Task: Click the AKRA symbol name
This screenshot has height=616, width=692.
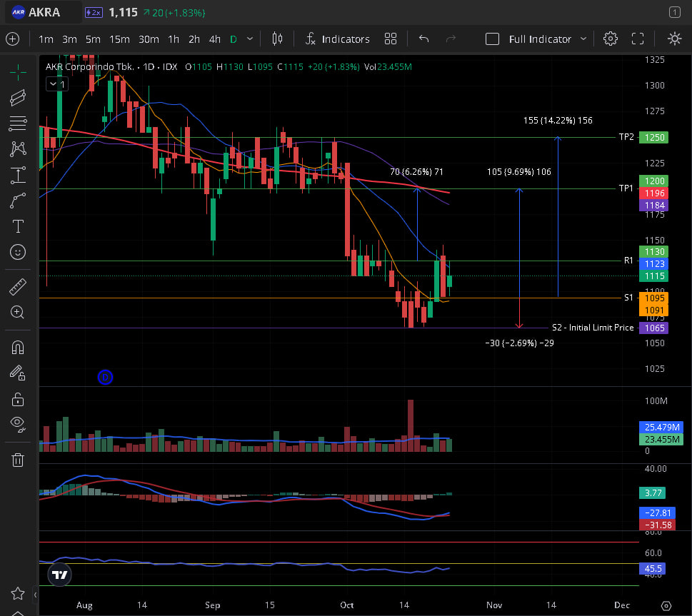Action: click(x=44, y=12)
